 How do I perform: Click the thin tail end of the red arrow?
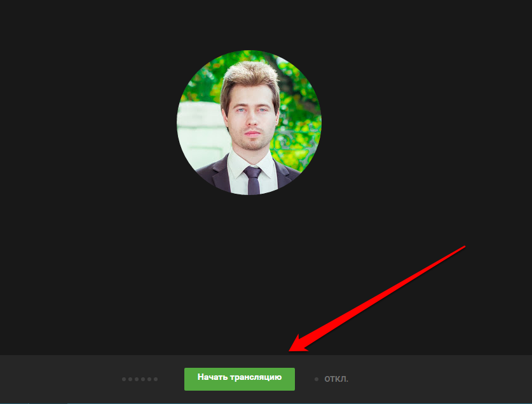click(x=465, y=246)
